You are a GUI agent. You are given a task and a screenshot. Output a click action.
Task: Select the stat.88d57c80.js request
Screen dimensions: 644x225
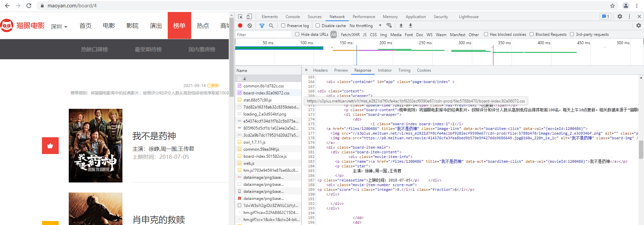pyautogui.click(x=268, y=100)
